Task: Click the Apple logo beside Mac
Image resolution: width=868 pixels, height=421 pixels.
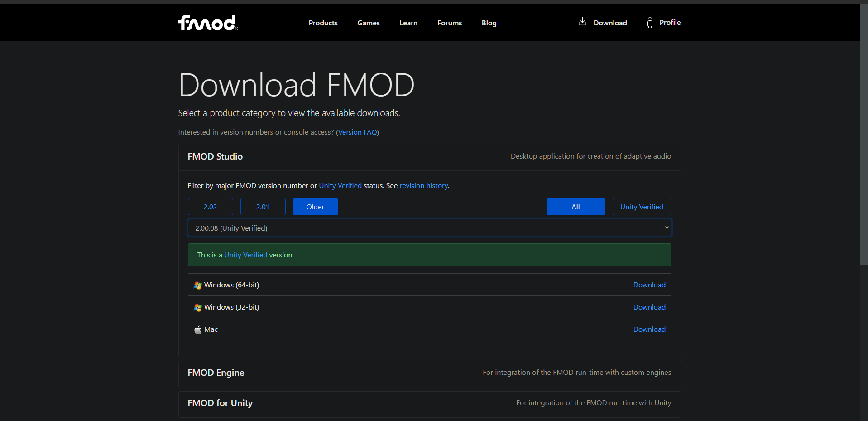Action: [197, 330]
